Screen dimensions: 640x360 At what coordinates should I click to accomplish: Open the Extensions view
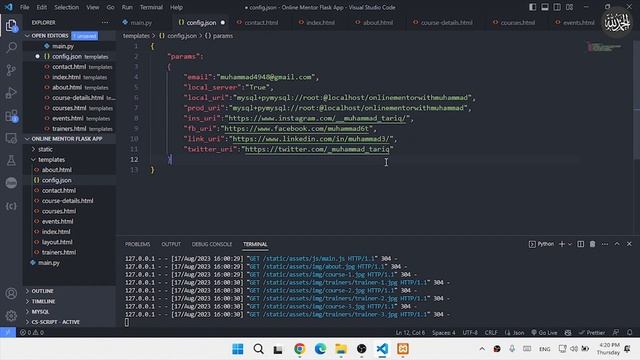click(x=11, y=116)
